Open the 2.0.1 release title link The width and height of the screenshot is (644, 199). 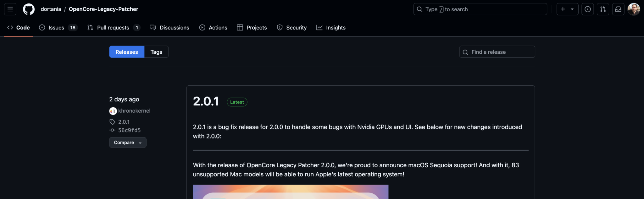(206, 101)
